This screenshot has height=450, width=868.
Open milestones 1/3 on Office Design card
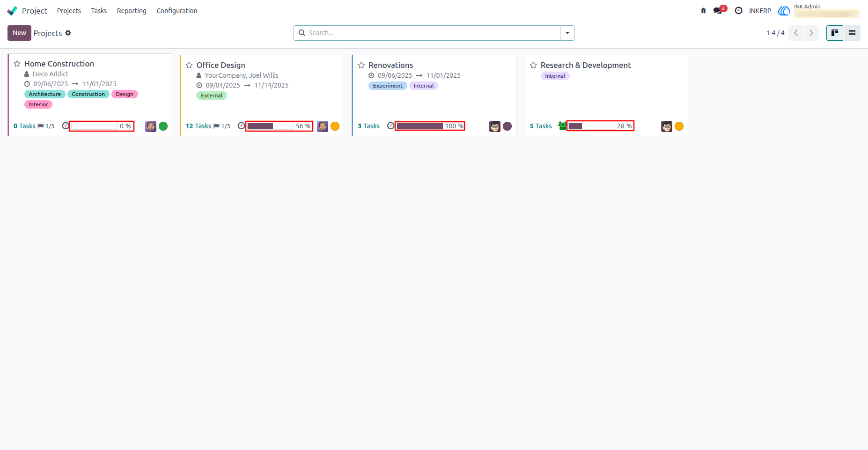(222, 126)
